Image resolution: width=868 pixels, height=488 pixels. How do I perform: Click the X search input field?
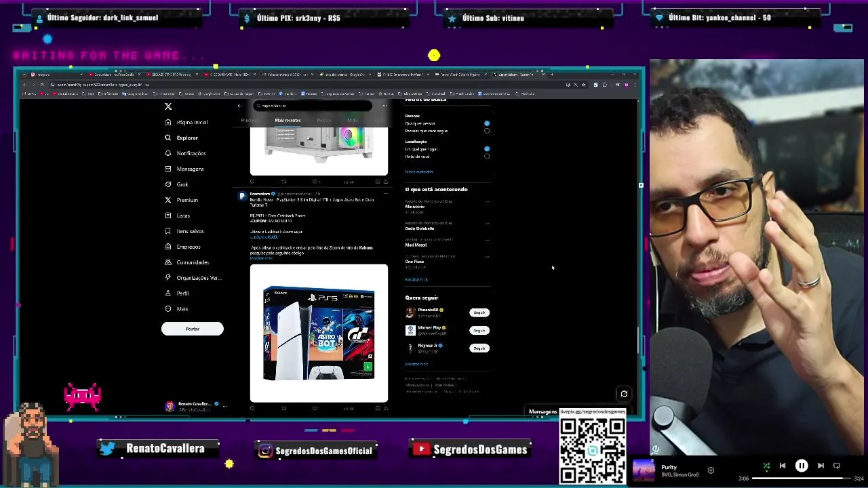(313, 106)
